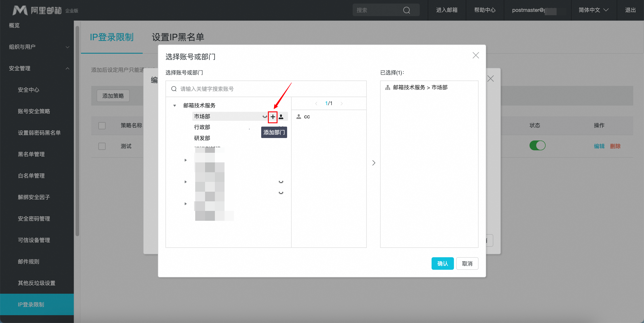Click the plus icon on the 市场部 row
Image resolution: width=644 pixels, height=323 pixels.
[x=273, y=117]
